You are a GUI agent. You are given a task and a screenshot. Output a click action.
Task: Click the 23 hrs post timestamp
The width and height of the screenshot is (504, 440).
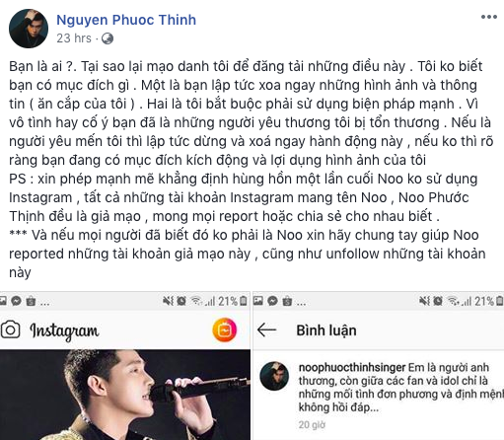coord(74,38)
